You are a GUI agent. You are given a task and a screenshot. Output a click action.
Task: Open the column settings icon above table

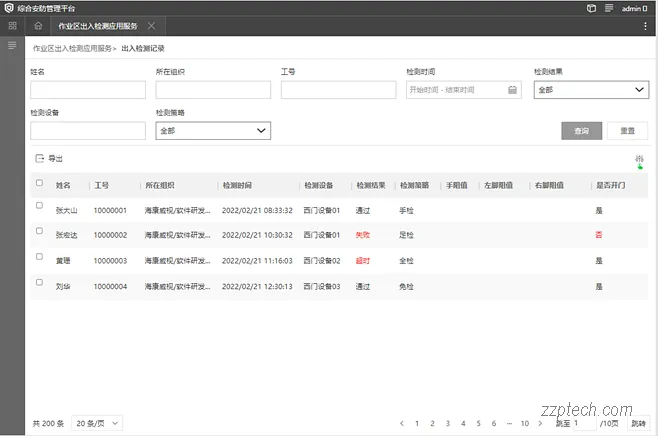[639, 161]
